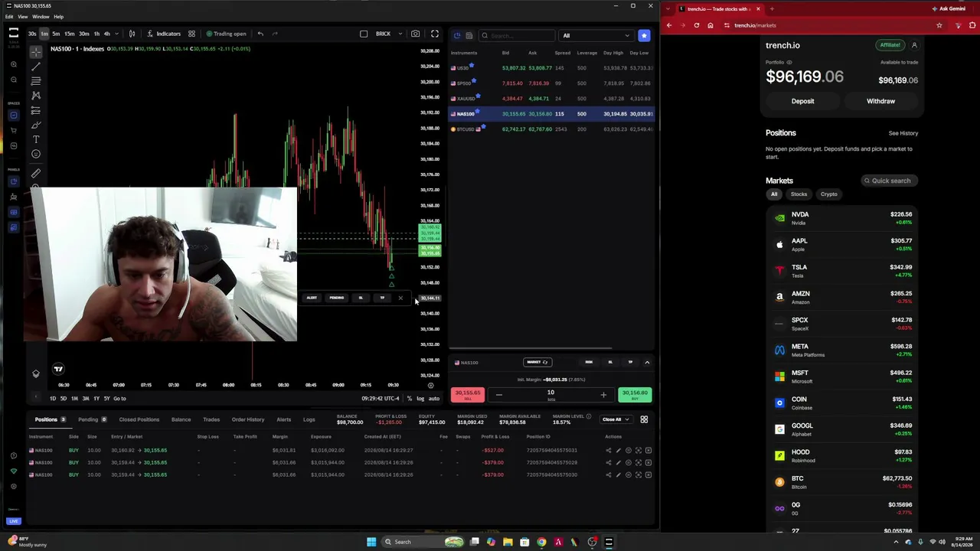Click the Quick search box in Markets
Image resolution: width=980 pixels, height=551 pixels.
[889, 181]
